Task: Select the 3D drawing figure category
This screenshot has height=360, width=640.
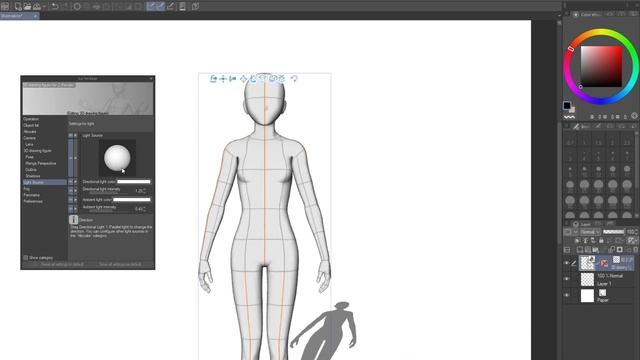Action: [38, 151]
